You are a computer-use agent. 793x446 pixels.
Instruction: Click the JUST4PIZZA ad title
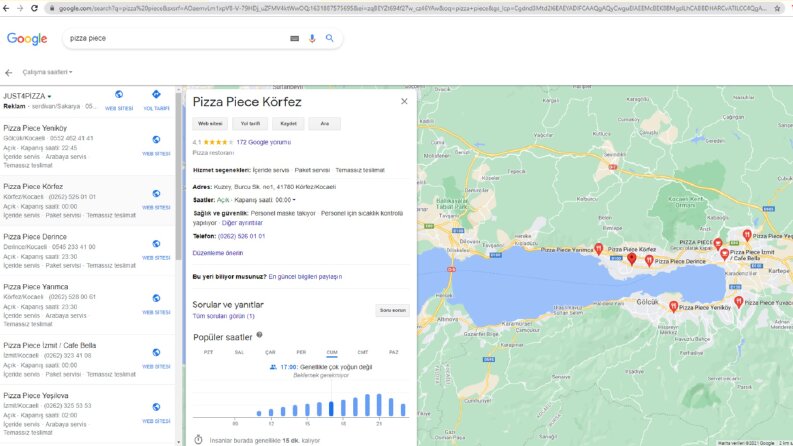[24, 96]
